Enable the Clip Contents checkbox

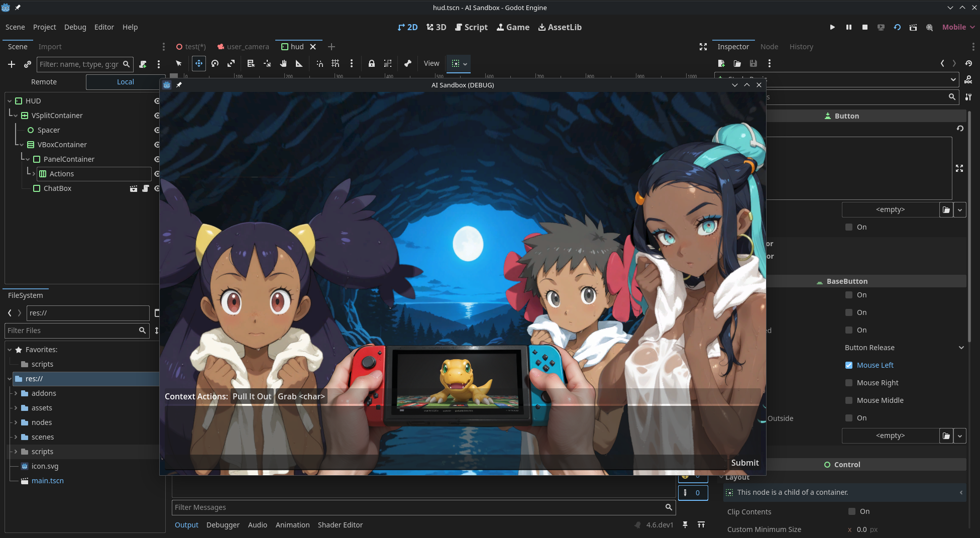852,511
